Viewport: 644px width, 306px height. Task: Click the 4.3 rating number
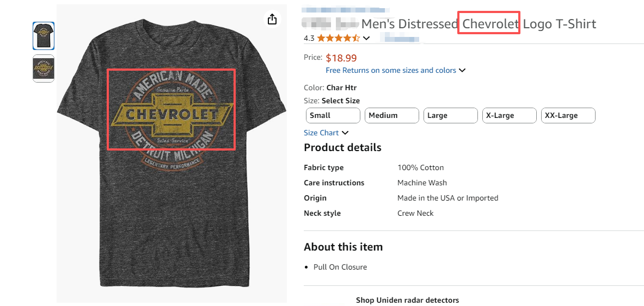tap(309, 38)
